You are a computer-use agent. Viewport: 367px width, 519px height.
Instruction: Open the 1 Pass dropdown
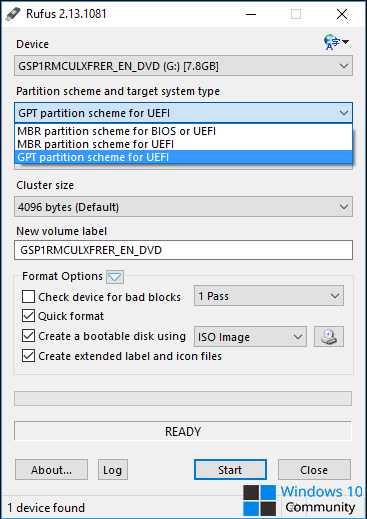tap(269, 296)
